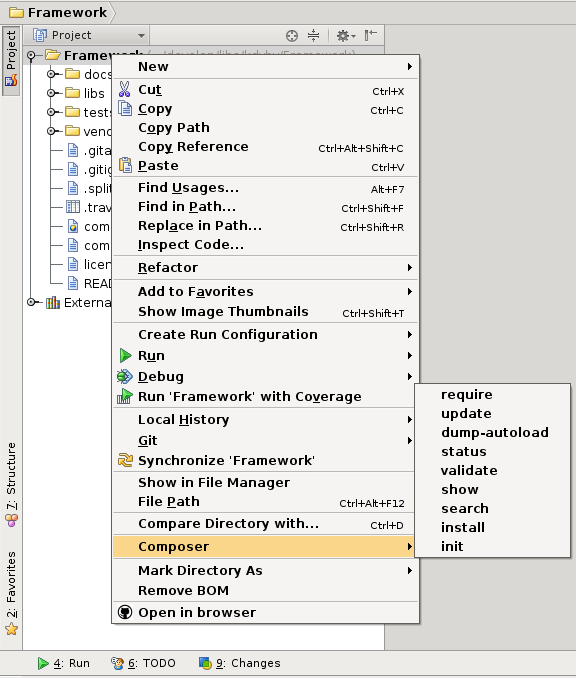
Task: Open the New submenu
Action: (265, 67)
